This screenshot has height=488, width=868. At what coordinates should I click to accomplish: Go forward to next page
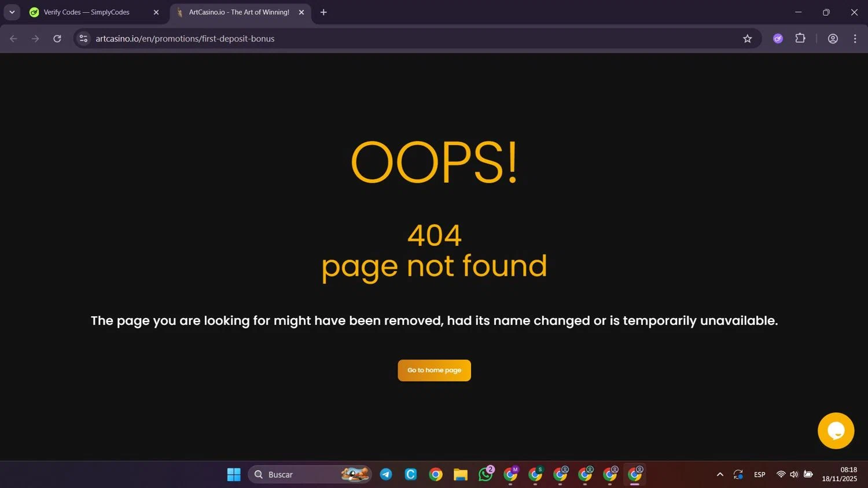(35, 39)
